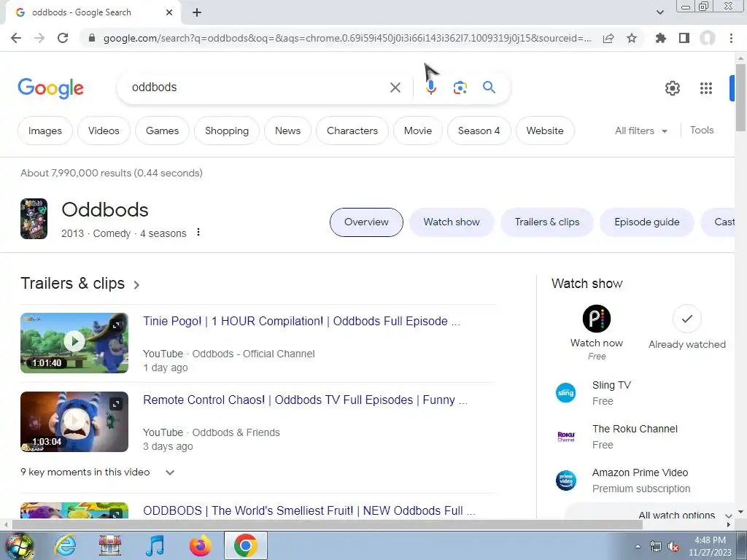Select the Characters filter chip
Screen dimensions: 747x560
coord(352,131)
